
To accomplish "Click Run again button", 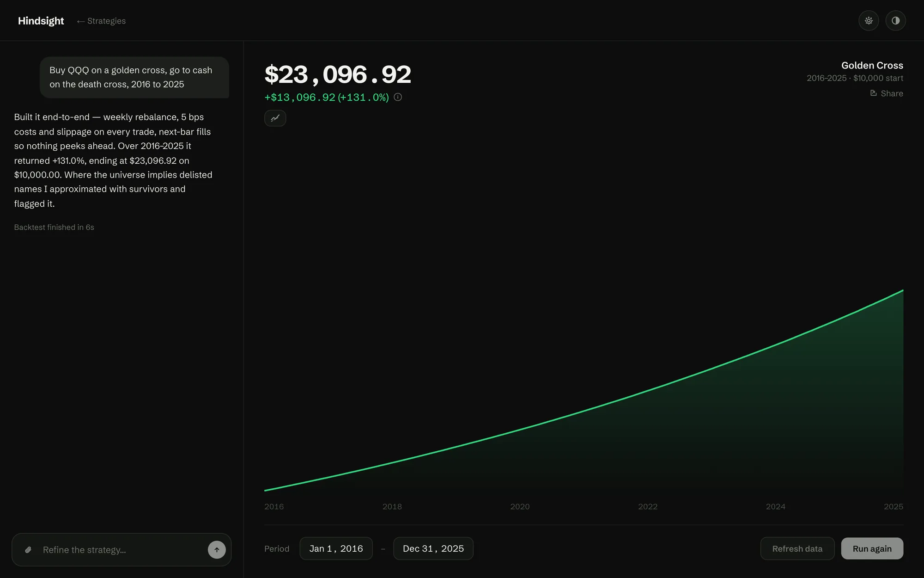I will tap(872, 548).
